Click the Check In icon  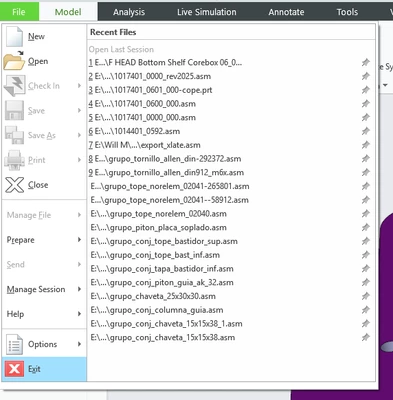click(x=14, y=86)
